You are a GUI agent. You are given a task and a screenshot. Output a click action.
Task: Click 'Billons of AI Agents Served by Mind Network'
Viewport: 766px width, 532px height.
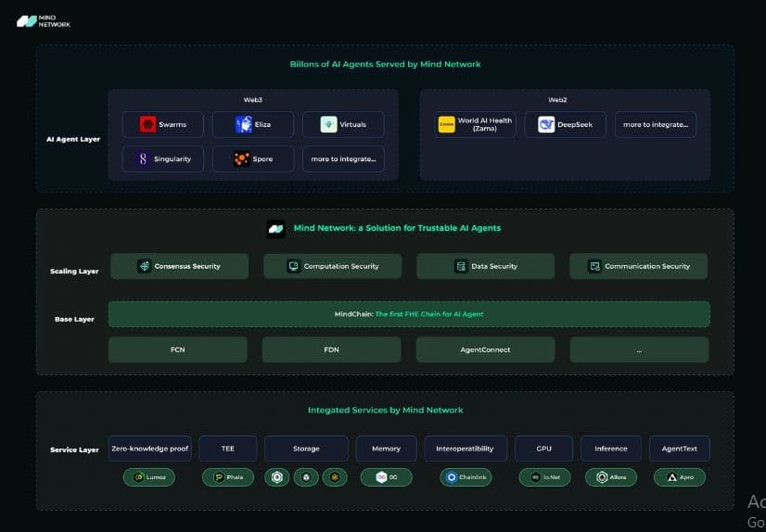385,64
